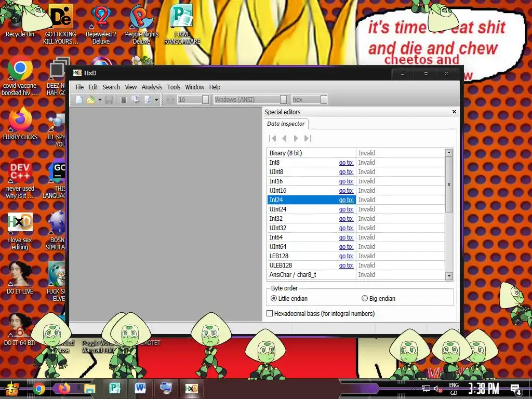Select the DO IT LIVE desktop icon
The height and width of the screenshot is (399, 532).
pyautogui.click(x=20, y=278)
